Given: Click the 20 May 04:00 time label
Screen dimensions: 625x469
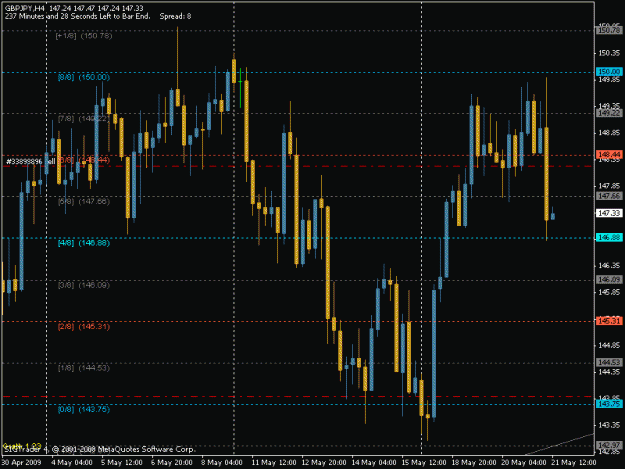Looking at the screenshot, I should [x=524, y=463].
